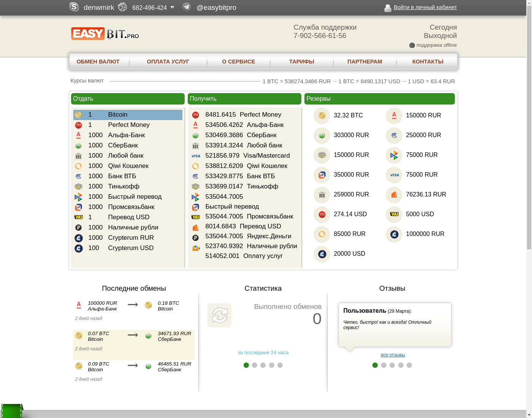Image resolution: width=532 pixels, height=418 pixels.
Task: Select Альфа-Банк in the Отдать list
Action: coord(128,135)
